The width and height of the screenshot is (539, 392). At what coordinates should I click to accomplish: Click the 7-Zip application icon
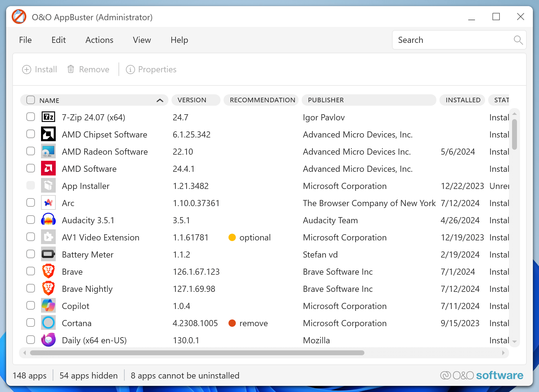coord(48,117)
